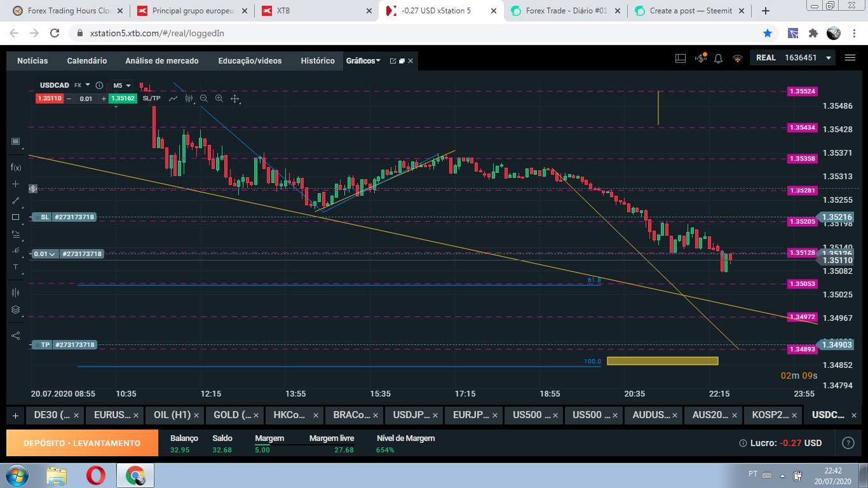868x488 pixels.
Task: Expand the Gráficos dropdown
Action: [x=363, y=61]
